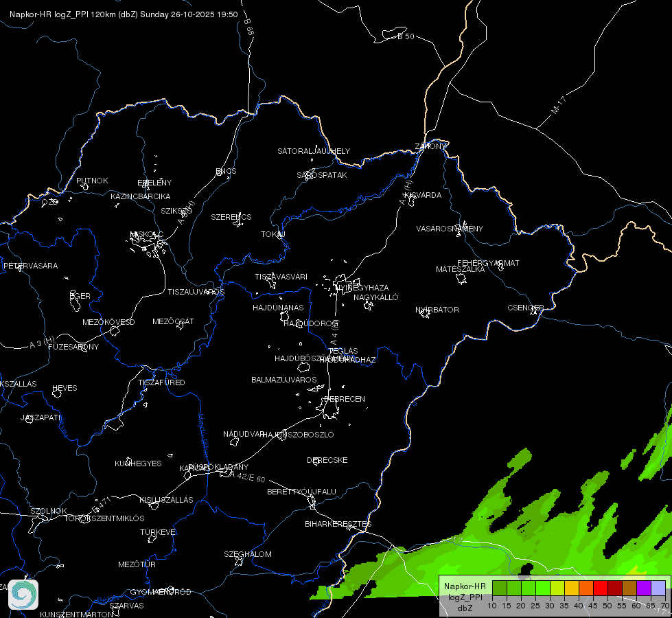Click the SZARVAS city label
The width and height of the screenshot is (672, 618).
click(x=126, y=606)
